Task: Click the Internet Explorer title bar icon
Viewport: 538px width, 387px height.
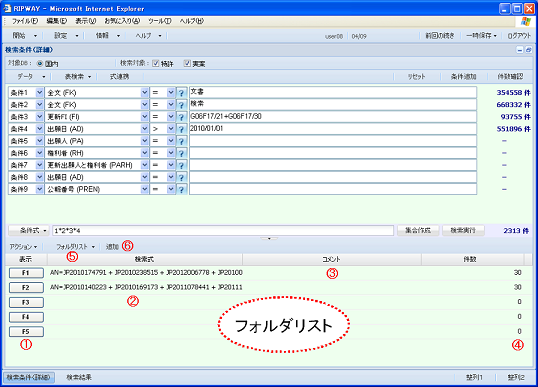Action: coord(7,8)
